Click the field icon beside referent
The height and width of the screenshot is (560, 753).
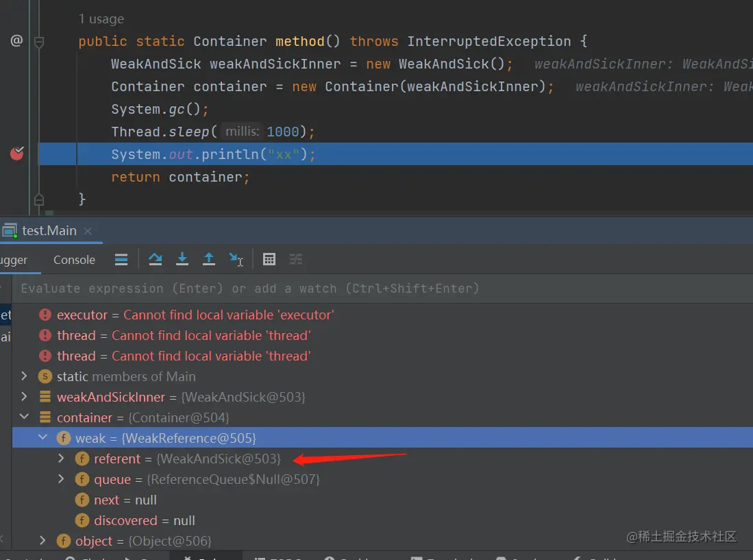pos(82,459)
